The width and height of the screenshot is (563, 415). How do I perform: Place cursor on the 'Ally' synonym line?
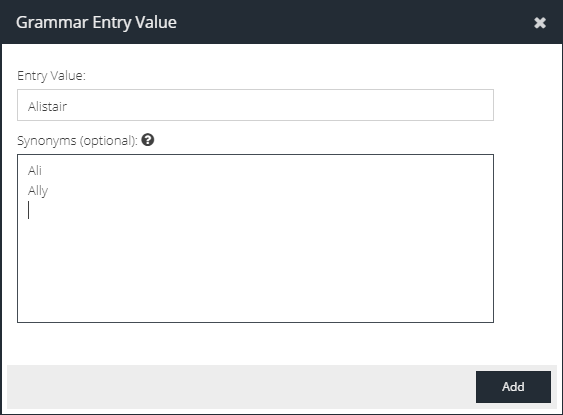pyautogui.click(x=38, y=191)
